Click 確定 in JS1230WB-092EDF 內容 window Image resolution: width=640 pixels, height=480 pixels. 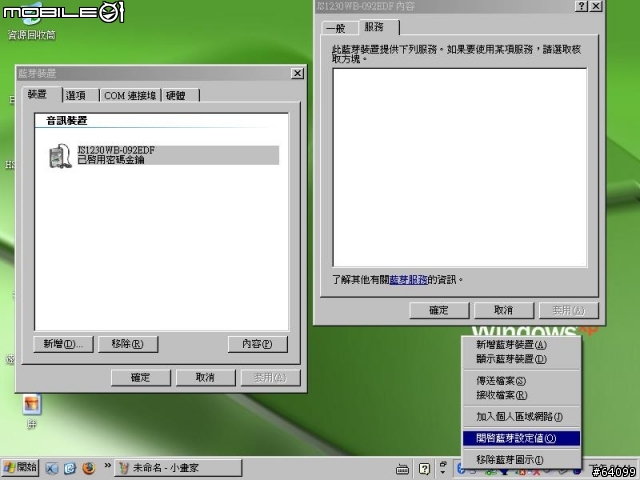click(x=439, y=310)
